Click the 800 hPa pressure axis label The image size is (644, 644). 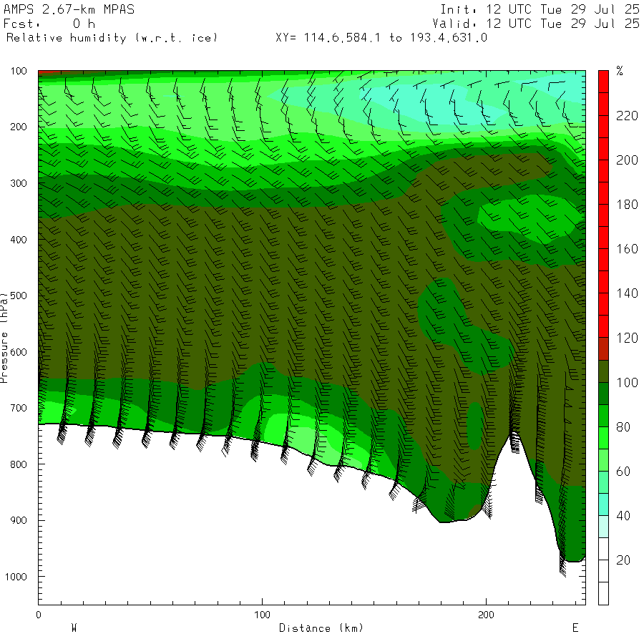tap(19, 464)
